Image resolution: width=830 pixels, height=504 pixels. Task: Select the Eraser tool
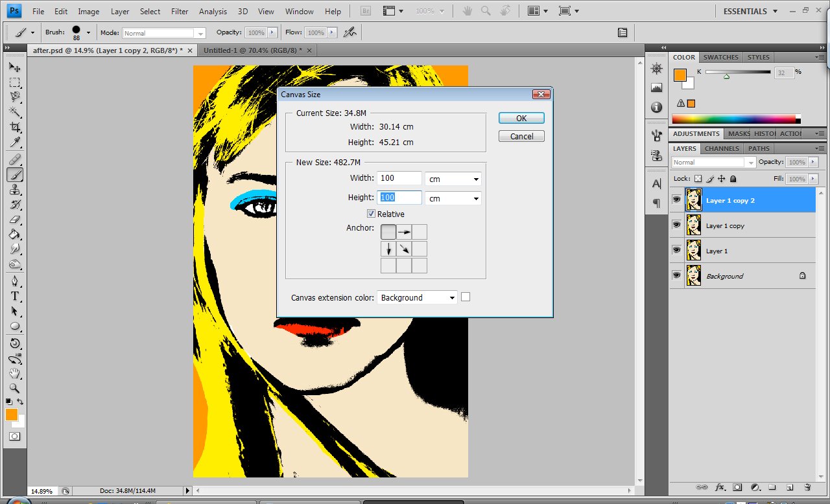coord(14,220)
